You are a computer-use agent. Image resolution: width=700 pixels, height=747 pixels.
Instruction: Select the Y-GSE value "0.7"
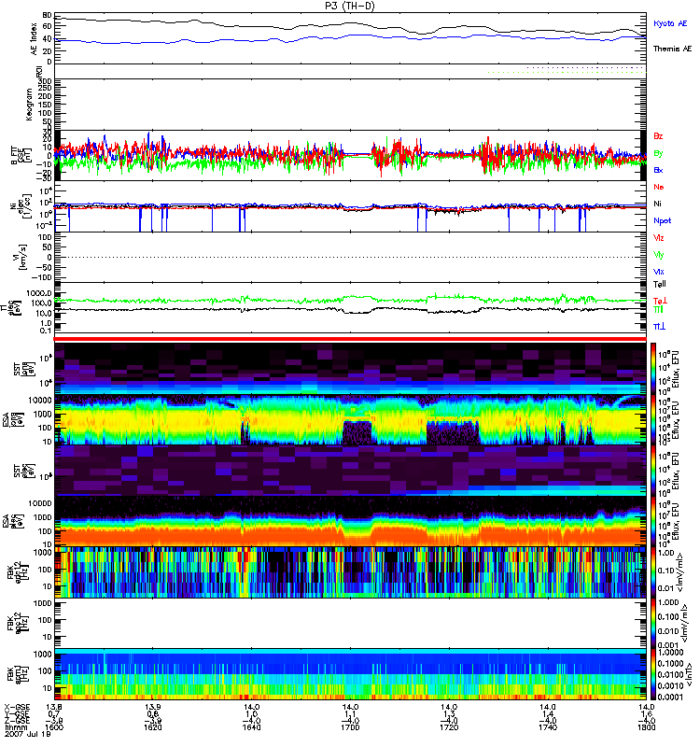tap(54, 714)
